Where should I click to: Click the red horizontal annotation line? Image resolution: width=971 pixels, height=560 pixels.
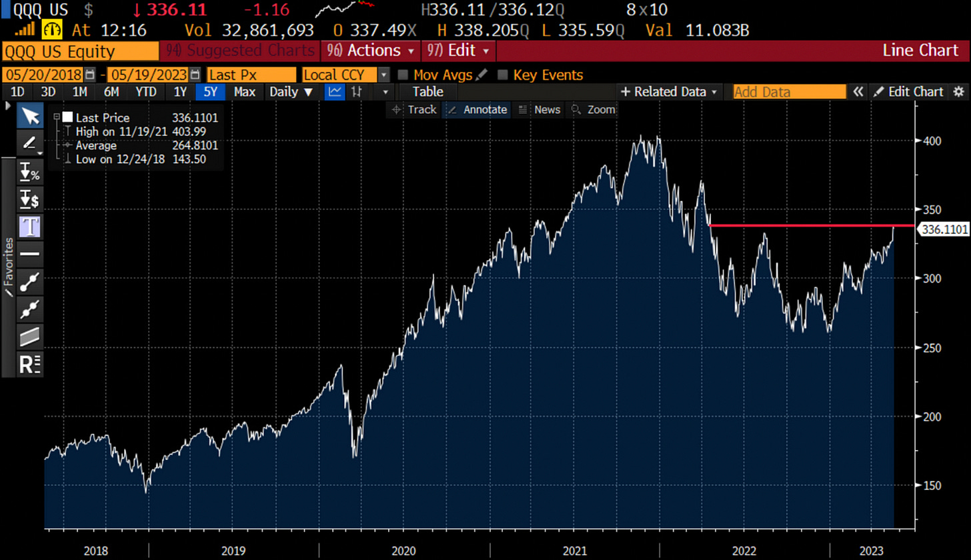click(x=810, y=225)
